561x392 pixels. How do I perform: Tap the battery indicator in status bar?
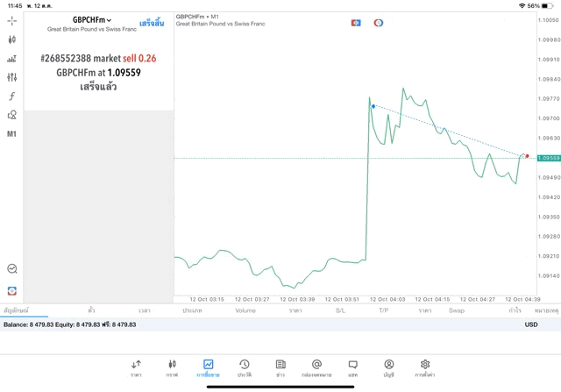click(x=547, y=6)
